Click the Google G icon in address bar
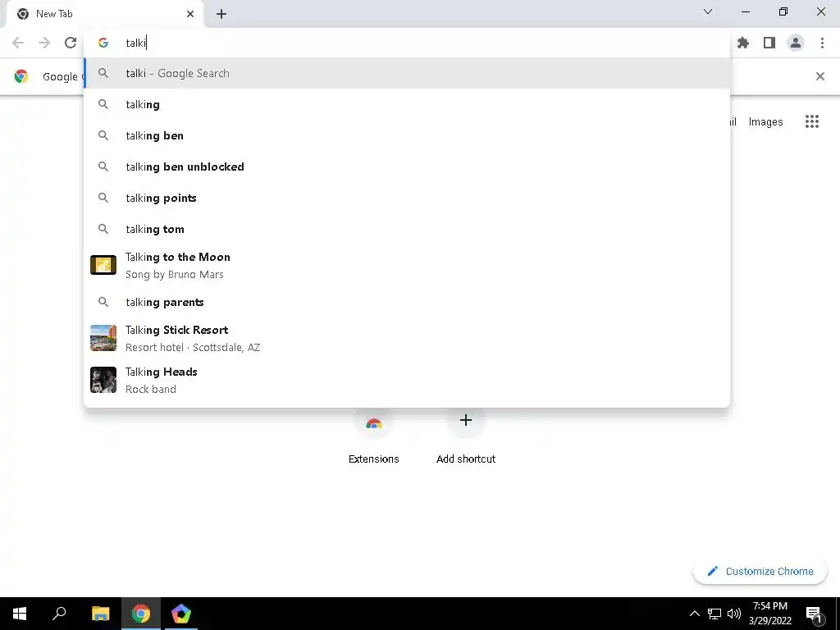Viewport: 840px width, 630px height. tap(103, 43)
